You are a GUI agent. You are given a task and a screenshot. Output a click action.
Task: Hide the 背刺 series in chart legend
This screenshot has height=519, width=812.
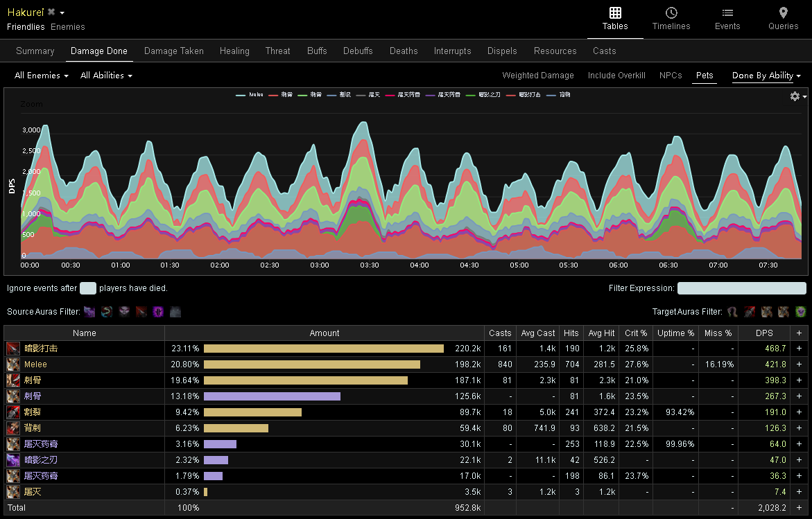pos(558,95)
